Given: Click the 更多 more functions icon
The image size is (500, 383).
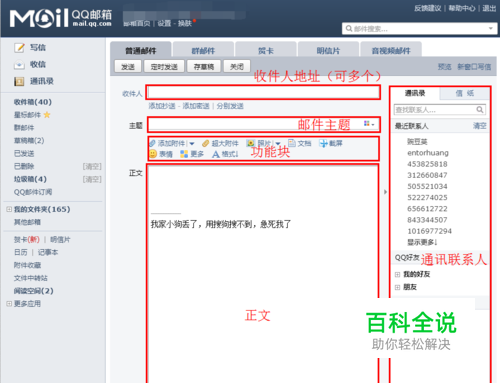Looking at the screenshot, I should [x=184, y=154].
